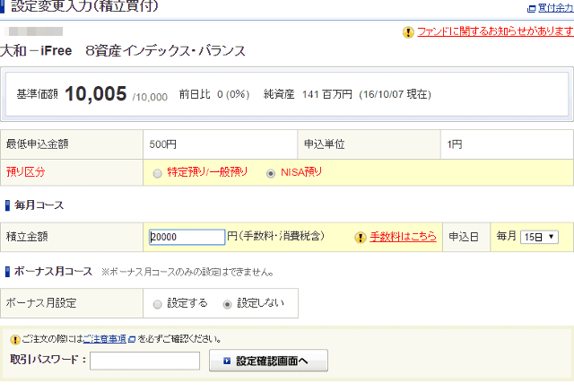The height and width of the screenshot is (392, 574).
Task: Open the 15日 application day dropdown
Action: (539, 237)
